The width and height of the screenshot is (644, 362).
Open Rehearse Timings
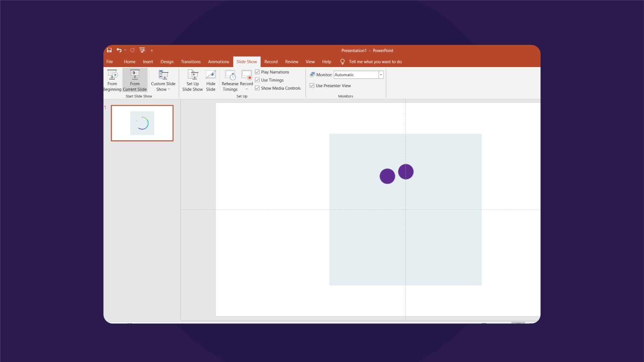pos(230,80)
